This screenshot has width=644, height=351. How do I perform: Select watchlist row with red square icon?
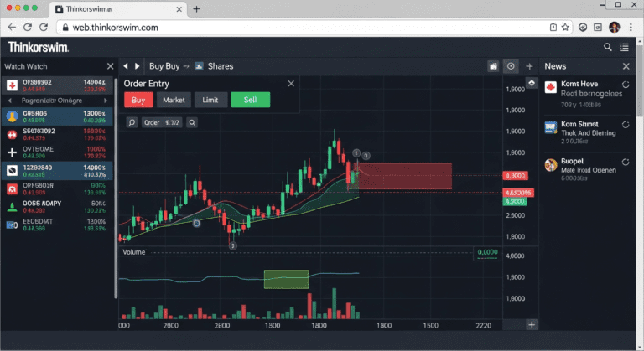point(57,188)
